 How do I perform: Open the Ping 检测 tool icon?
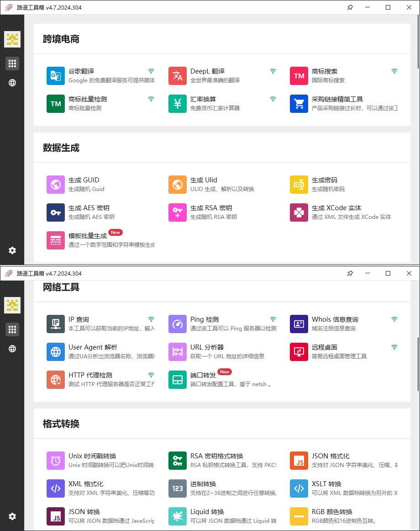177,324
